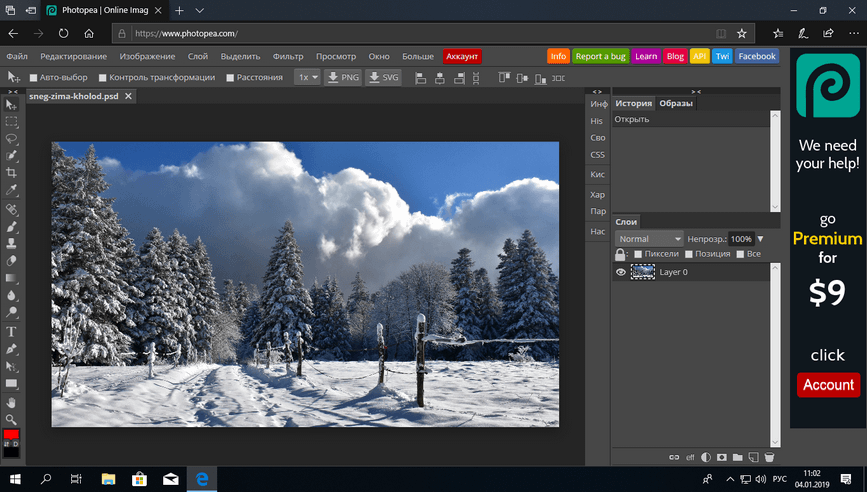Image resolution: width=867 pixels, height=492 pixels.
Task: Open the Фильтр menu
Action: point(288,56)
